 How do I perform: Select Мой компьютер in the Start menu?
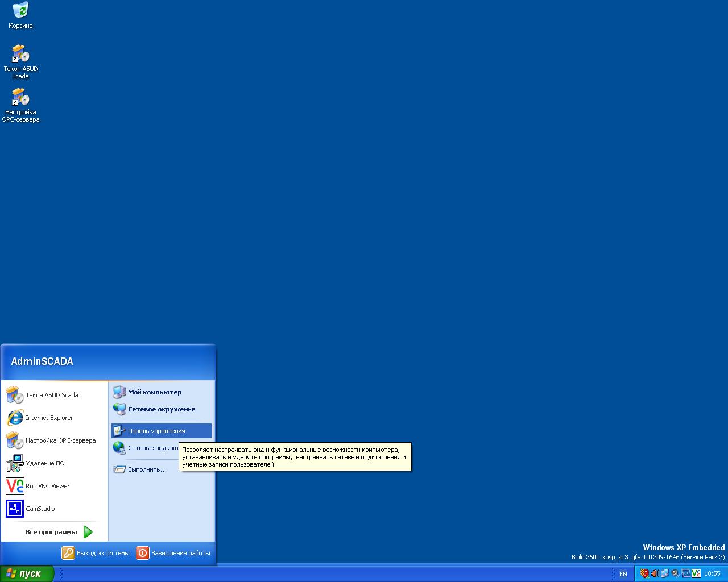point(154,392)
